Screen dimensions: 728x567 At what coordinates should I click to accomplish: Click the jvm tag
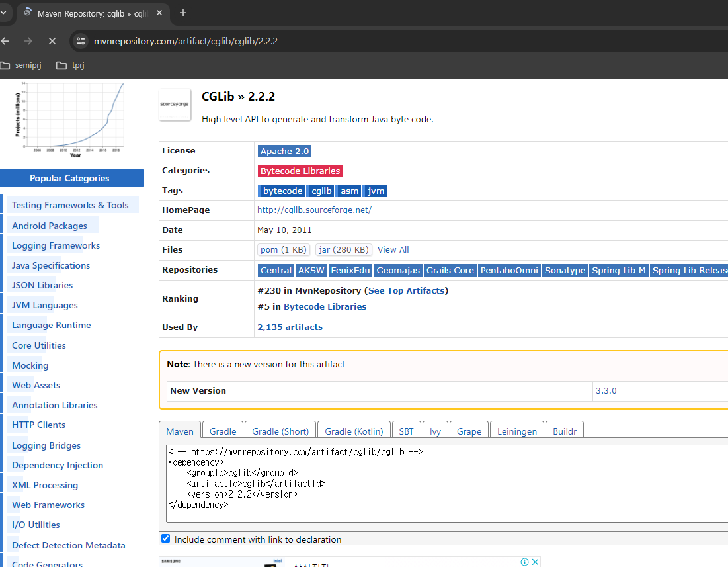pyautogui.click(x=375, y=191)
